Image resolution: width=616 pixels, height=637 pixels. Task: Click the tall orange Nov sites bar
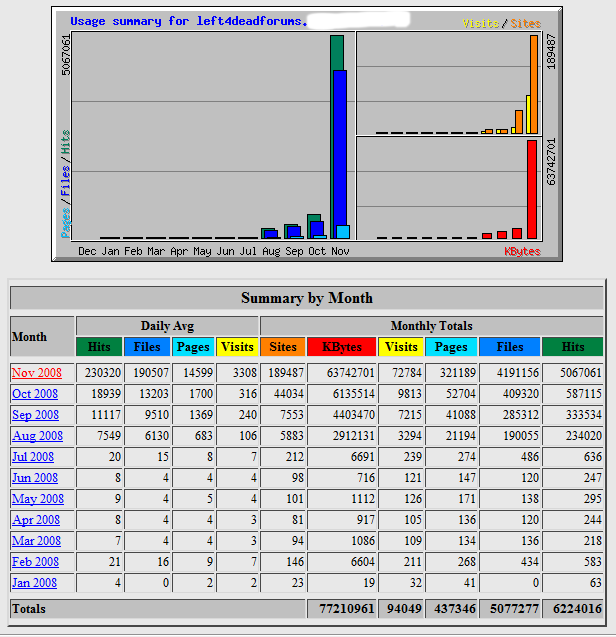[x=534, y=84]
